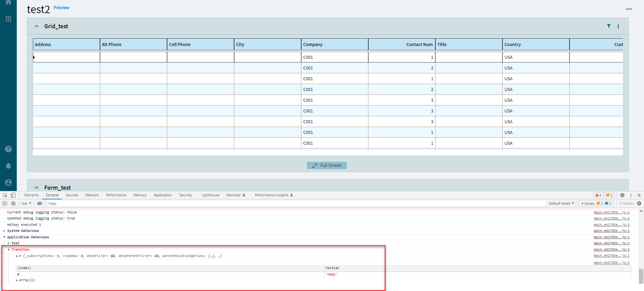Open the help question mark icon
Screen dimensions: 644x291
pos(8,149)
